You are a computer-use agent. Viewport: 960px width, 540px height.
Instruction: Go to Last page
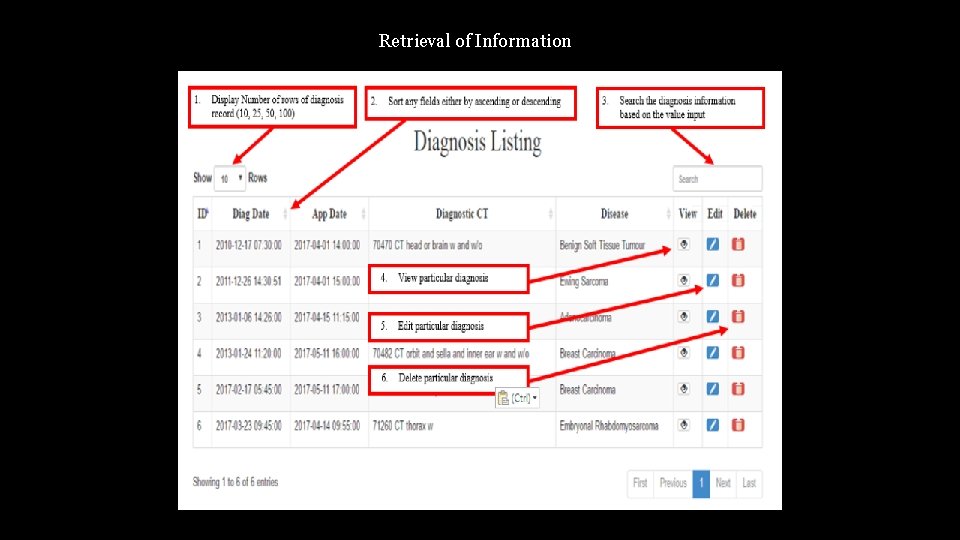point(749,483)
